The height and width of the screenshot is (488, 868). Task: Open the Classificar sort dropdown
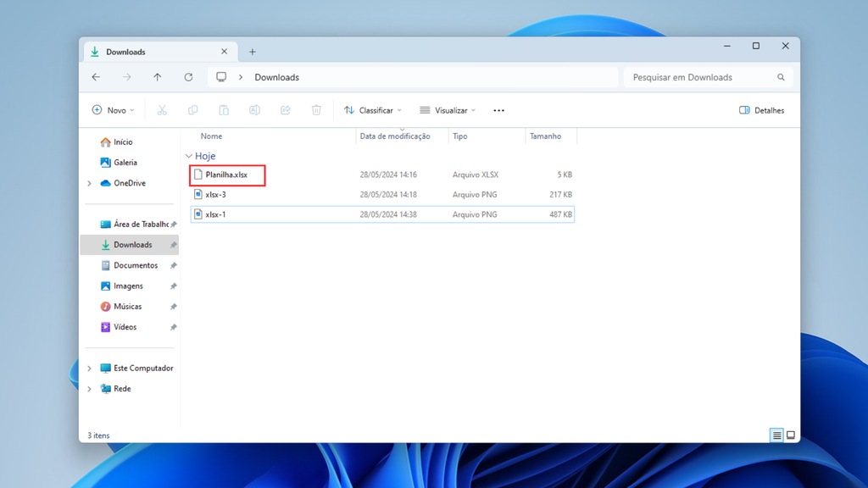(x=373, y=110)
